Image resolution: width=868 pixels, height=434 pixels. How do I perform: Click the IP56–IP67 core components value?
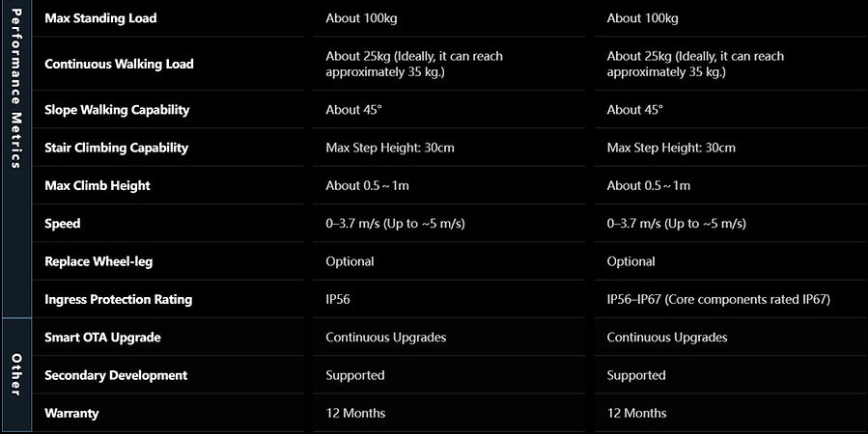point(718,300)
